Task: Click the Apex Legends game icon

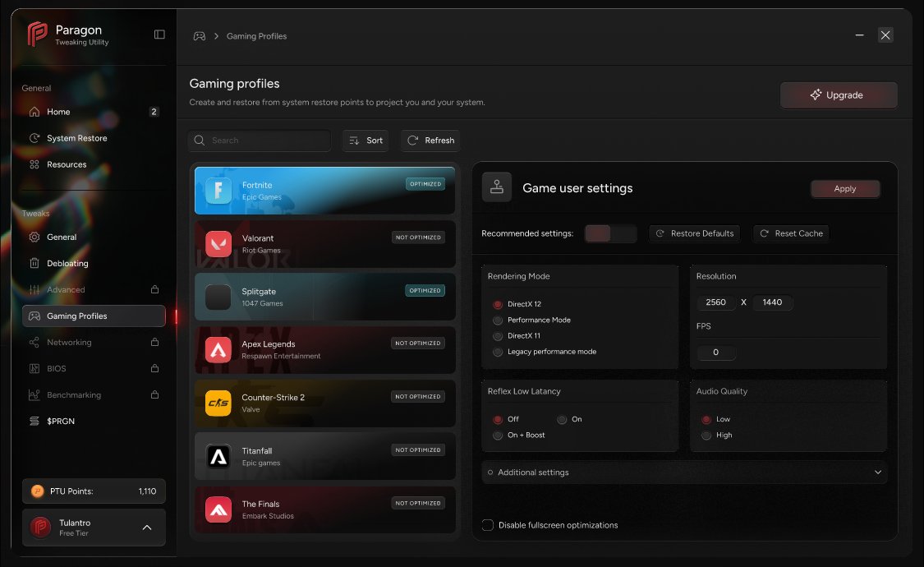Action: pos(218,350)
